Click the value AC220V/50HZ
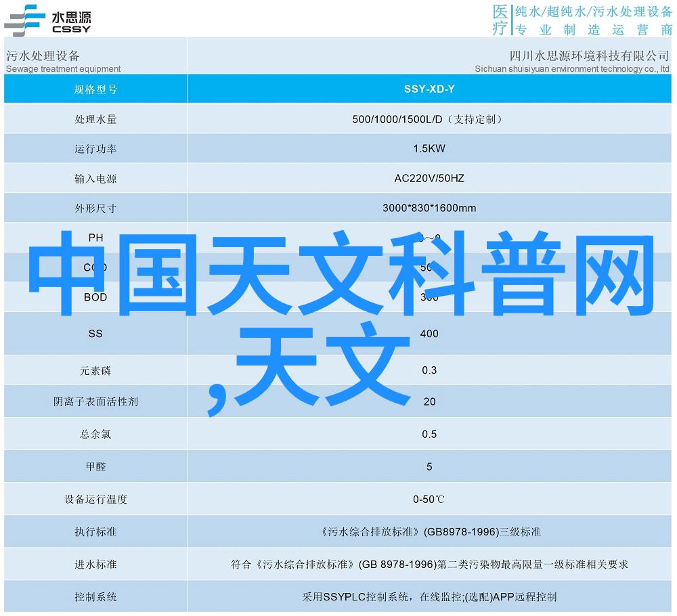The height and width of the screenshot is (616, 677). click(429, 178)
